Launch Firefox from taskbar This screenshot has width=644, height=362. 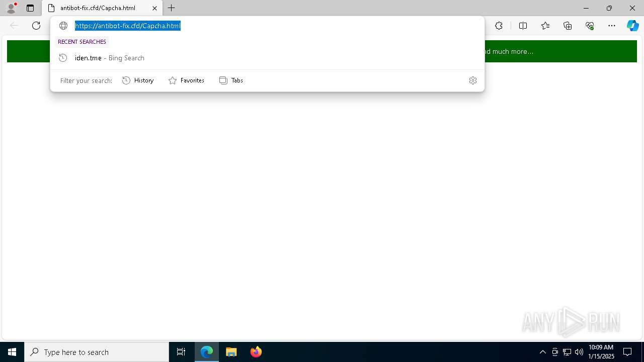point(256,352)
